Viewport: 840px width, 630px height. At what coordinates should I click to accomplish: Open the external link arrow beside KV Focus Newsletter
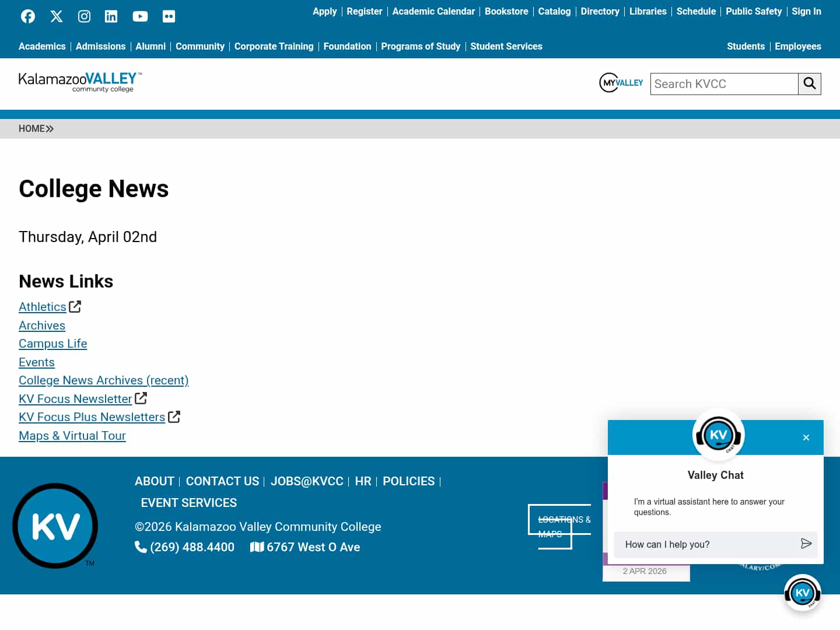[141, 398]
